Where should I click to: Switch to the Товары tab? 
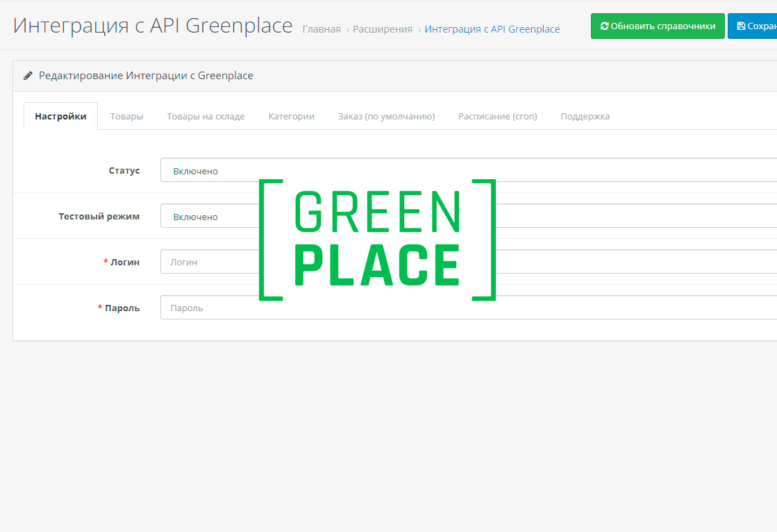click(x=126, y=116)
